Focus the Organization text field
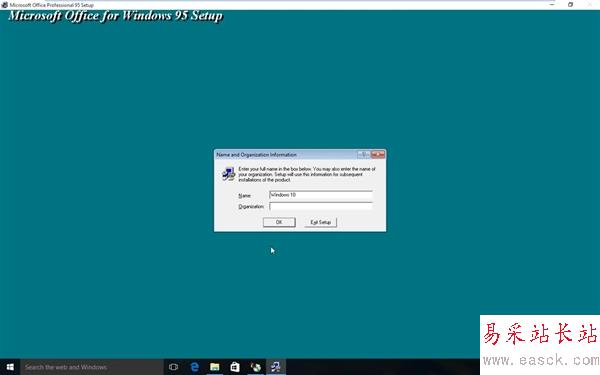Screen dimensions: 600x375 tap(321, 207)
